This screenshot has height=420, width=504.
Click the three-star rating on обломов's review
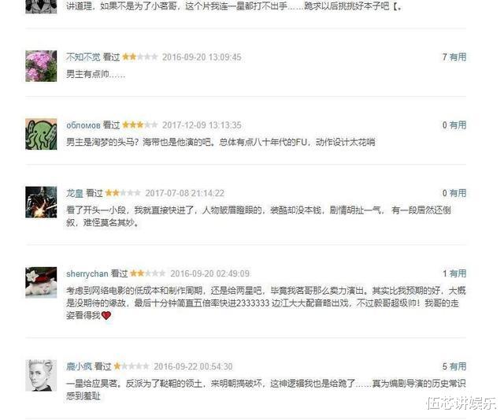pyautogui.click(x=140, y=125)
